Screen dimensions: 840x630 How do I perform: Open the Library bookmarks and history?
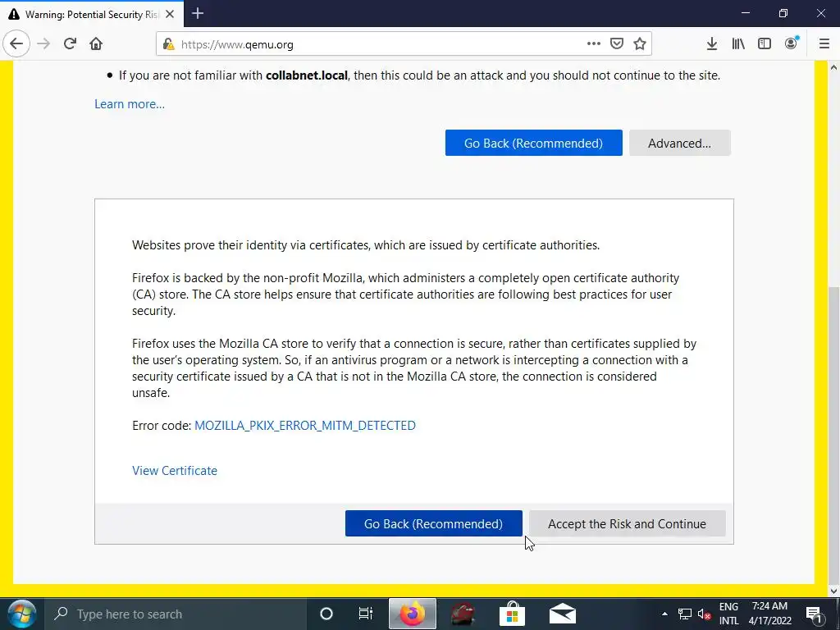(738, 44)
